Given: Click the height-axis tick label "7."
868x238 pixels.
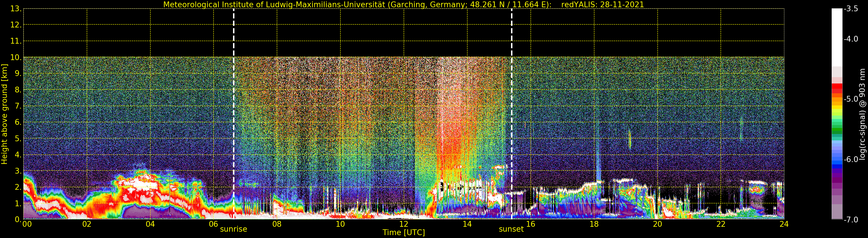Looking at the screenshot, I should pyautogui.click(x=18, y=106).
